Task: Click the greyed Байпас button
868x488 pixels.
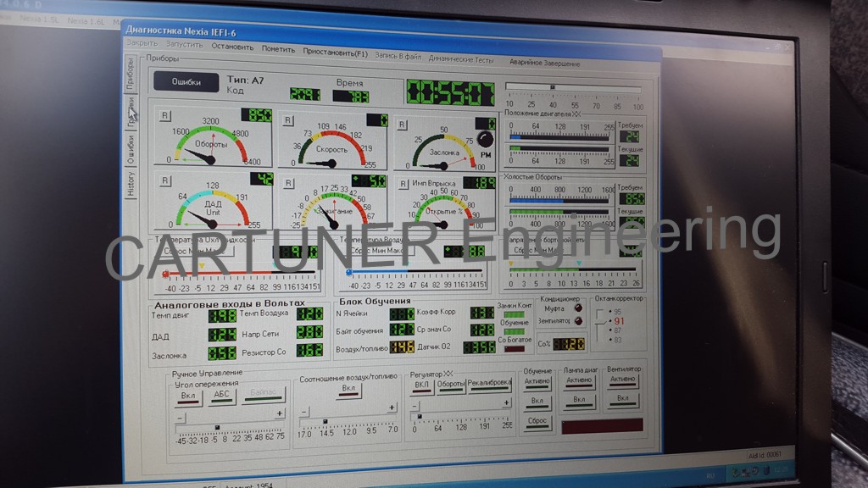Action: pos(264,393)
